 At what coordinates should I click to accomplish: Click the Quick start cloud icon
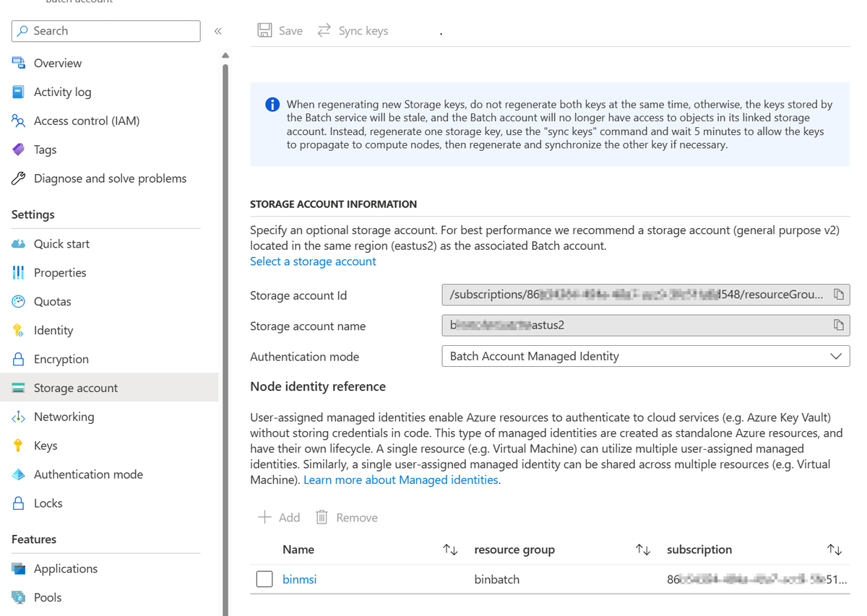19,243
